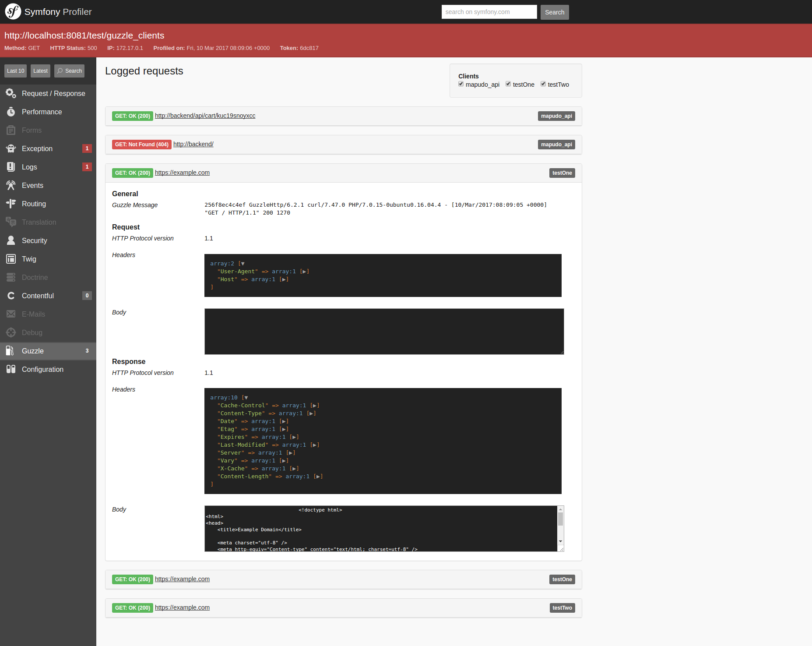
Task: Toggle the mapudo_api client checkbox
Action: [461, 84]
